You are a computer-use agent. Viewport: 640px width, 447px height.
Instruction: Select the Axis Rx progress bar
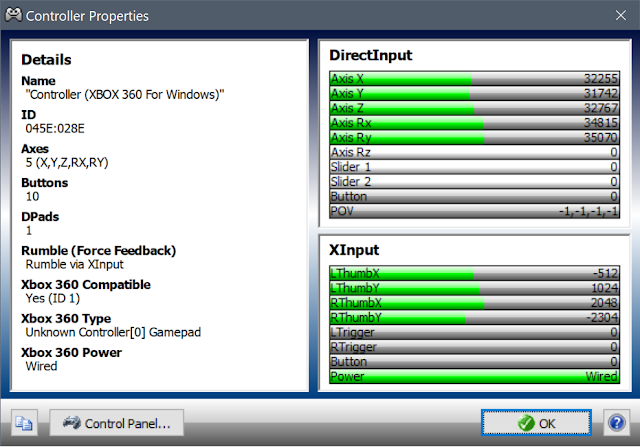pyautogui.click(x=474, y=122)
